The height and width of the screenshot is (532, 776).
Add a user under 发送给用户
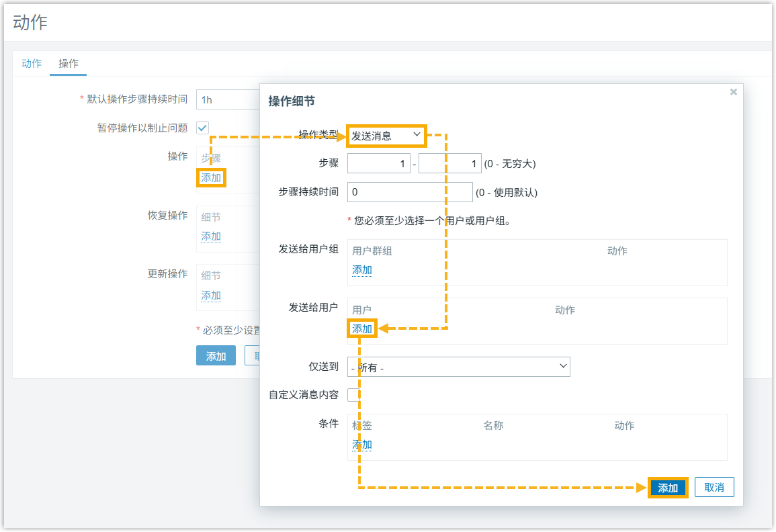click(x=362, y=329)
